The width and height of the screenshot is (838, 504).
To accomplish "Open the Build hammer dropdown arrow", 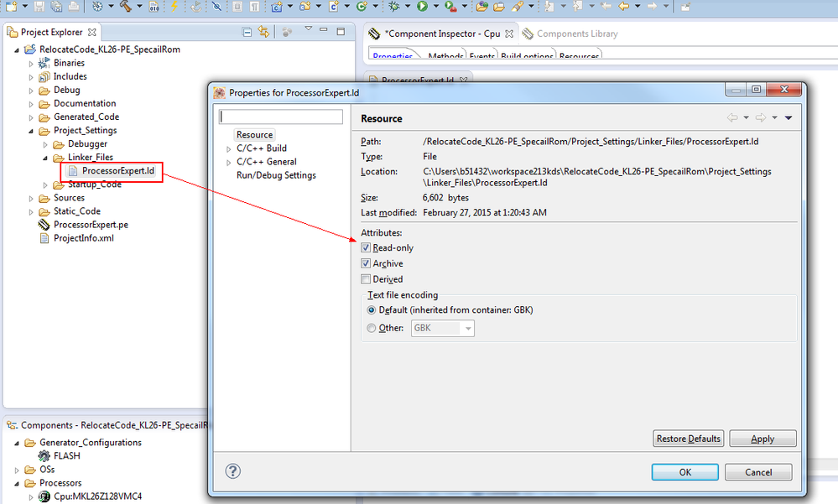I will click(x=139, y=7).
